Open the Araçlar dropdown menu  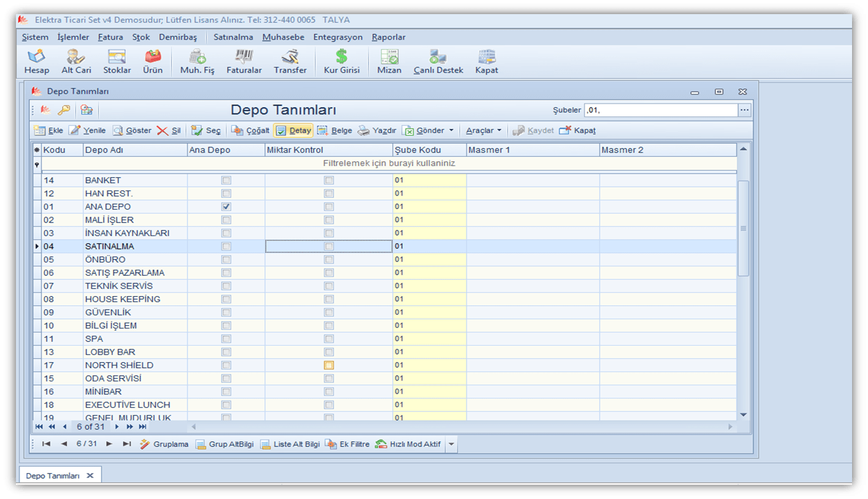click(x=483, y=131)
